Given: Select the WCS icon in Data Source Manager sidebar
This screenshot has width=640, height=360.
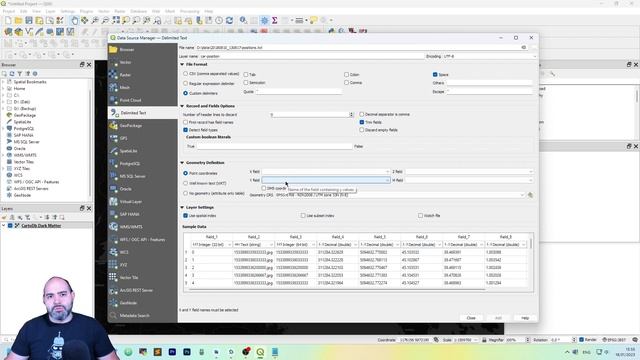Looking at the screenshot, I should tap(113, 252).
